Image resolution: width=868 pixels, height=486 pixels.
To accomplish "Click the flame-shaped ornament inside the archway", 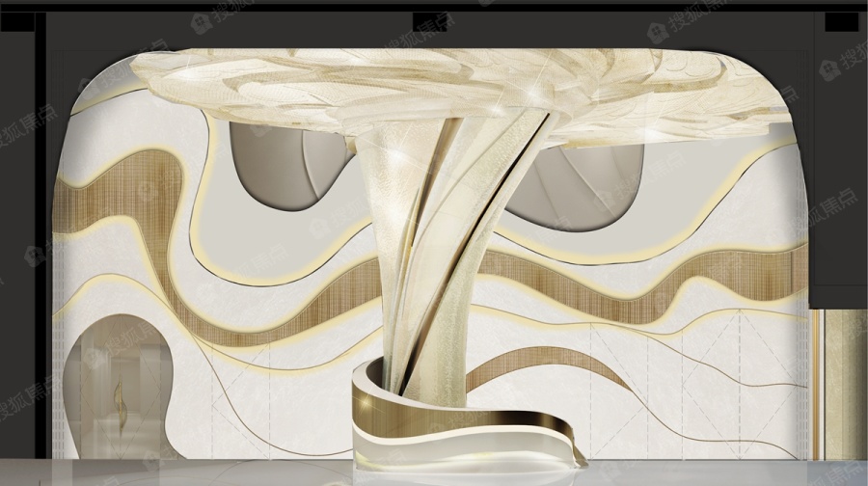I will (120, 398).
